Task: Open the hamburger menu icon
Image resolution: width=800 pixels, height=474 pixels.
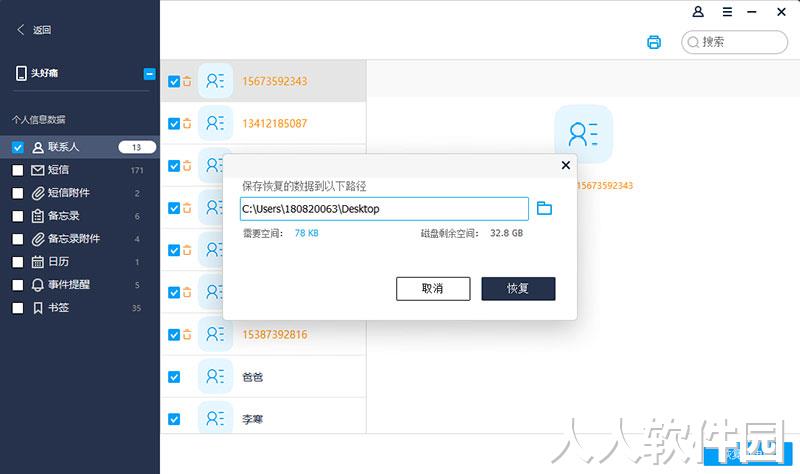Action: [x=728, y=12]
